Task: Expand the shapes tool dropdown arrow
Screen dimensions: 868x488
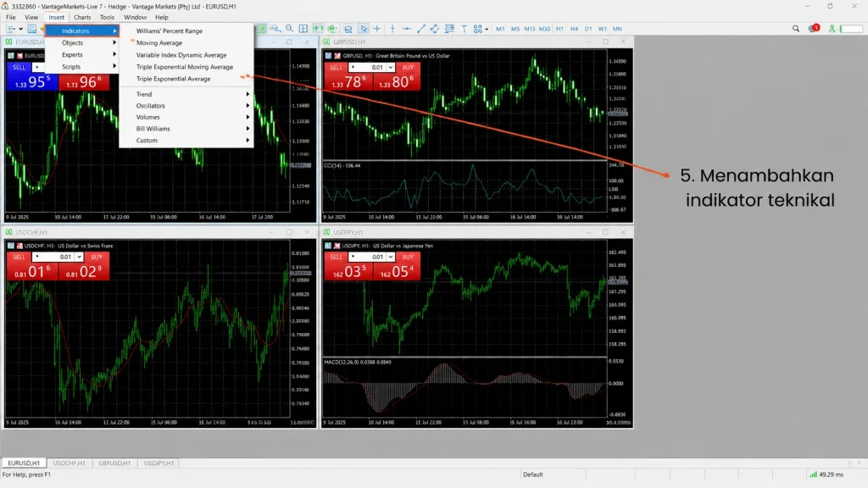Action: [487, 29]
